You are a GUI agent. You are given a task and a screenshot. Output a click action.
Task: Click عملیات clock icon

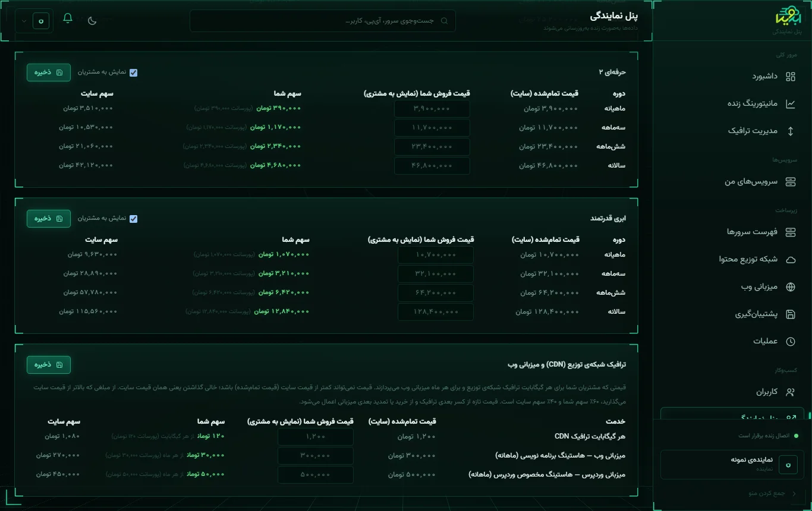790,342
